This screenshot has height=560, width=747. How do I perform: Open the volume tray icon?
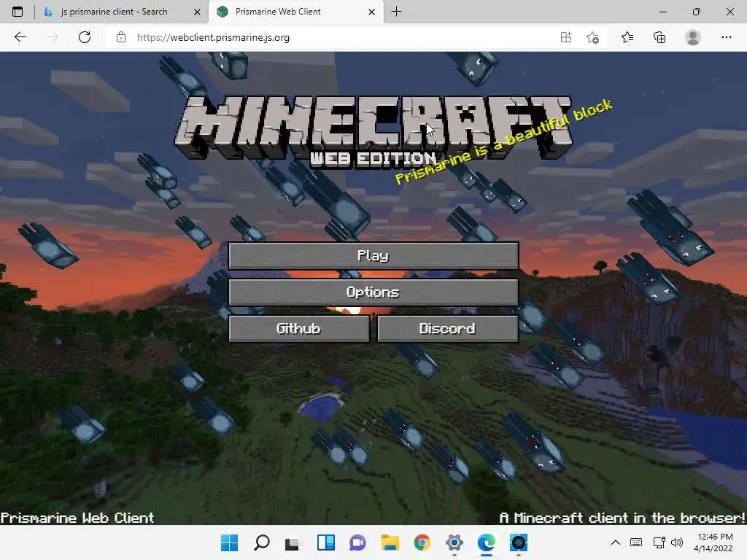click(x=676, y=542)
